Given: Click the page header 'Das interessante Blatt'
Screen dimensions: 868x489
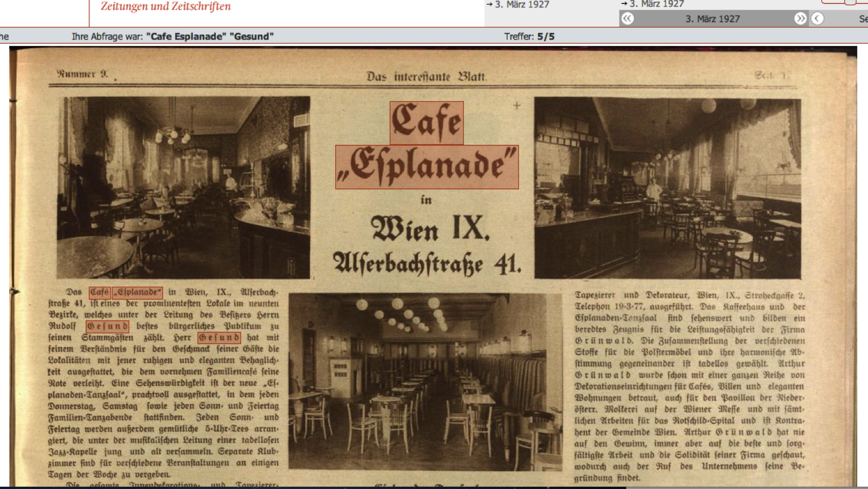Looking at the screenshot, I should (x=427, y=76).
